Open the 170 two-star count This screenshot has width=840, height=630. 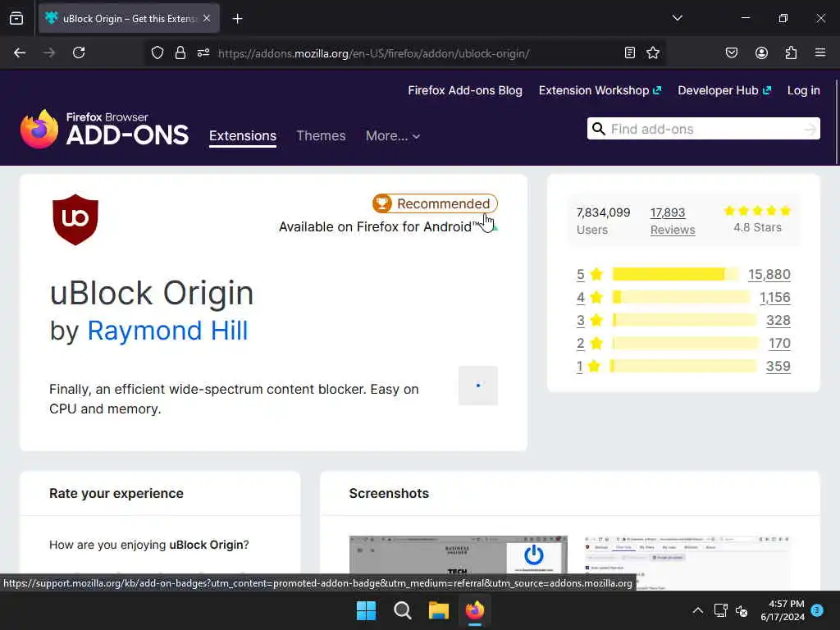tap(779, 344)
